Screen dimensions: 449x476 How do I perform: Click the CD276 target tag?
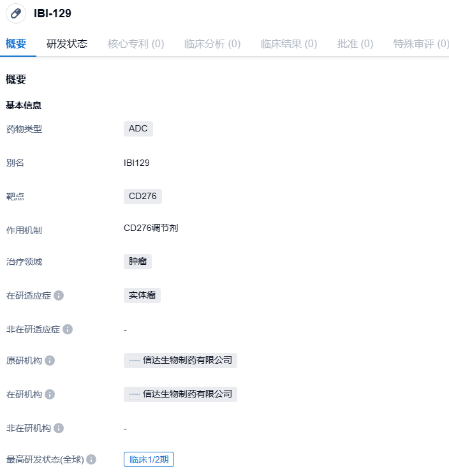(x=143, y=197)
